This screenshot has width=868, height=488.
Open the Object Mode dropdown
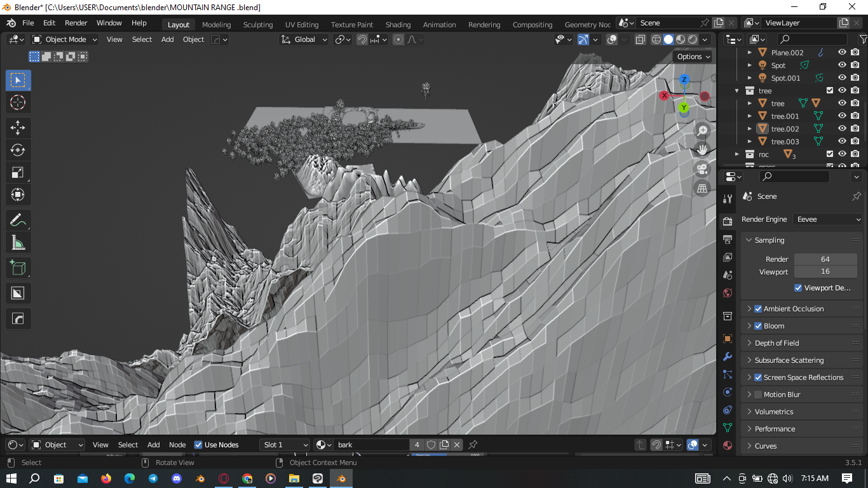65,39
